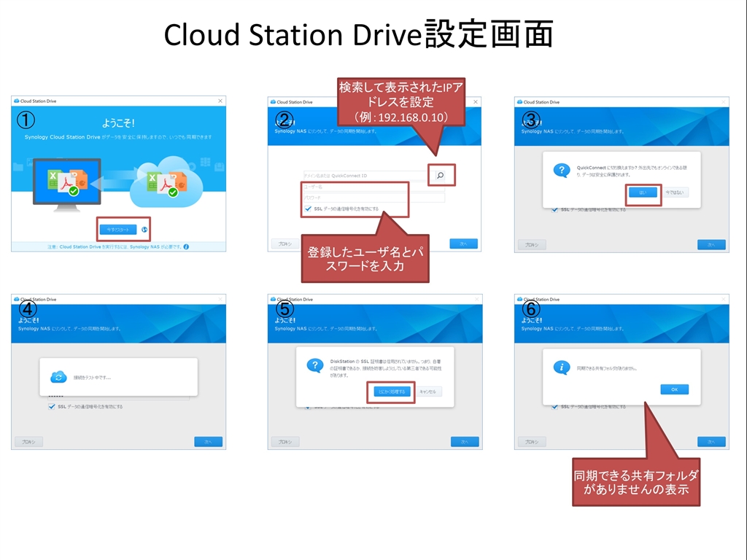Click プロキシ button in login form window
Viewport: 747px width, 560px height.
tap(285, 244)
